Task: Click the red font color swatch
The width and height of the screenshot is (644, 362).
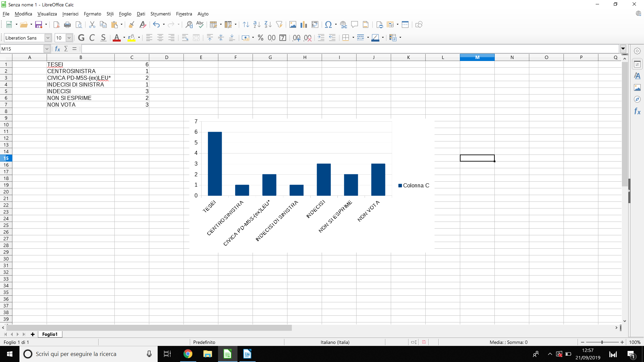Action: [116, 38]
